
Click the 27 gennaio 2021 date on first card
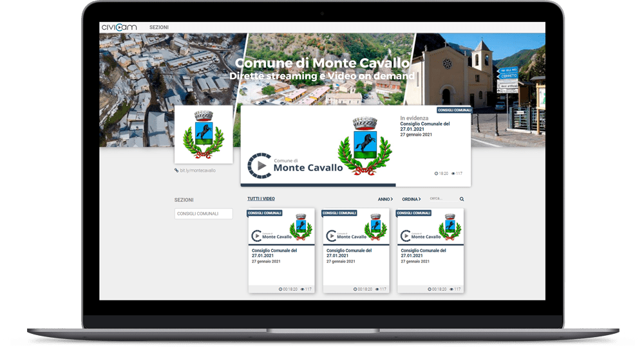[x=266, y=261]
